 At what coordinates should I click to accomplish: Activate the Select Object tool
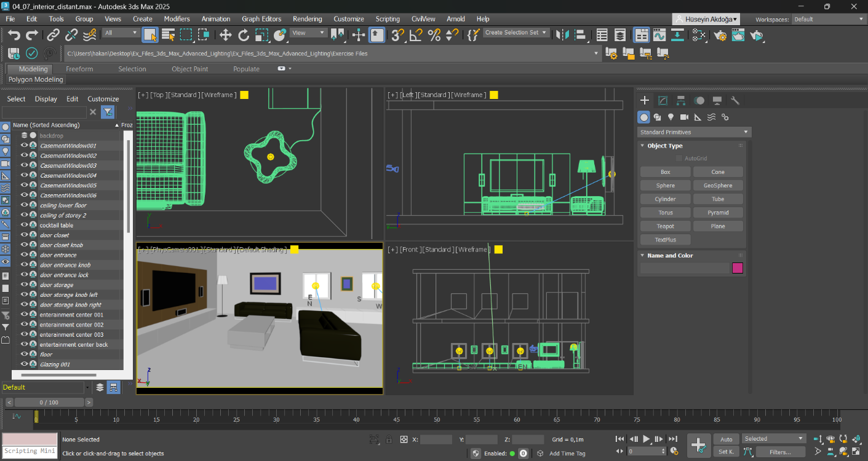[x=150, y=35]
